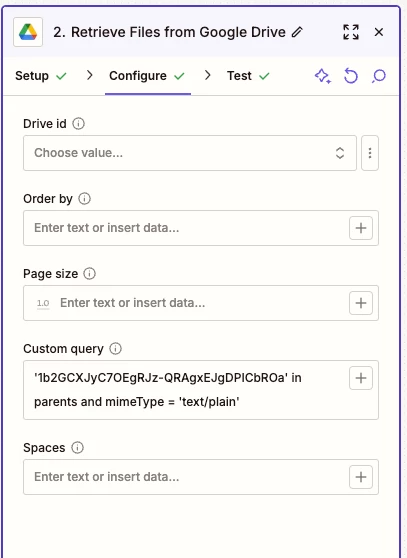Image resolution: width=407 pixels, height=558 pixels.
Task: Insert data into Custom query with plus
Action: (361, 378)
